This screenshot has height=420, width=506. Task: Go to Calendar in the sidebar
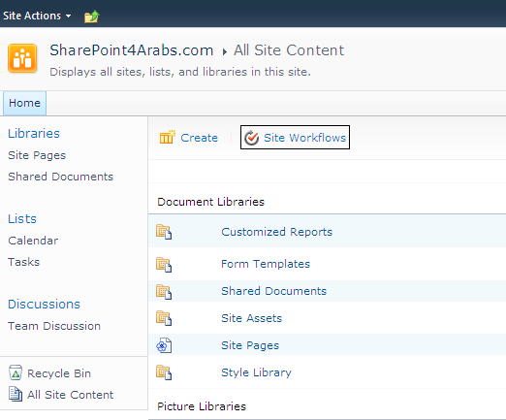point(33,241)
